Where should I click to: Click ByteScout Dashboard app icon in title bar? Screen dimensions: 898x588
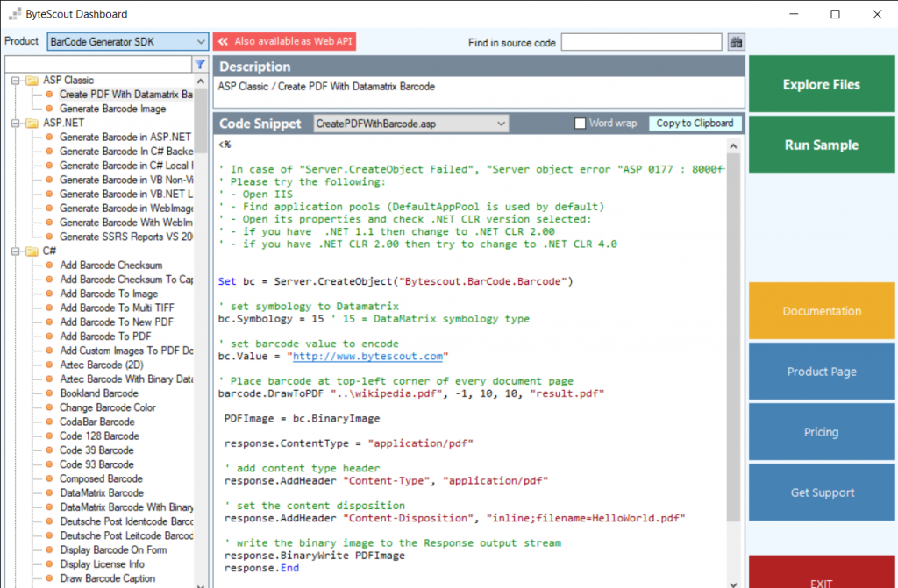(15, 14)
